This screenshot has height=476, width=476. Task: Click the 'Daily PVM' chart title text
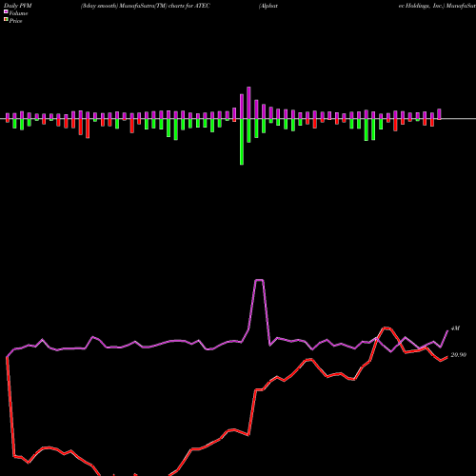point(18,6)
